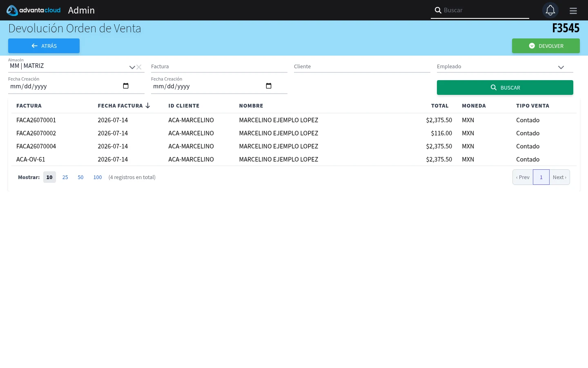Click the ATRÁS button
The height and width of the screenshot is (368, 588).
(x=44, y=46)
